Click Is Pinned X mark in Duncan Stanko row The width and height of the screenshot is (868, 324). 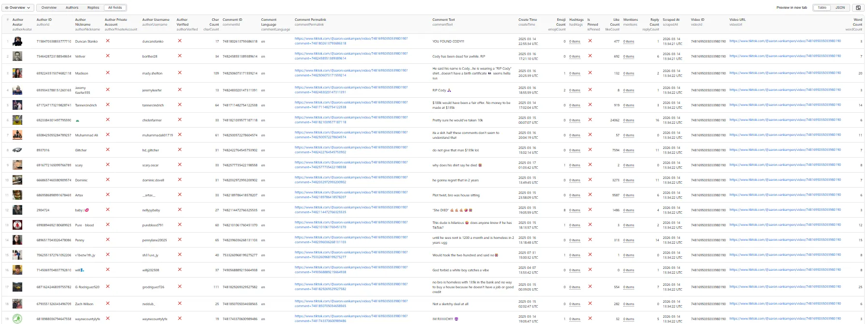(590, 41)
